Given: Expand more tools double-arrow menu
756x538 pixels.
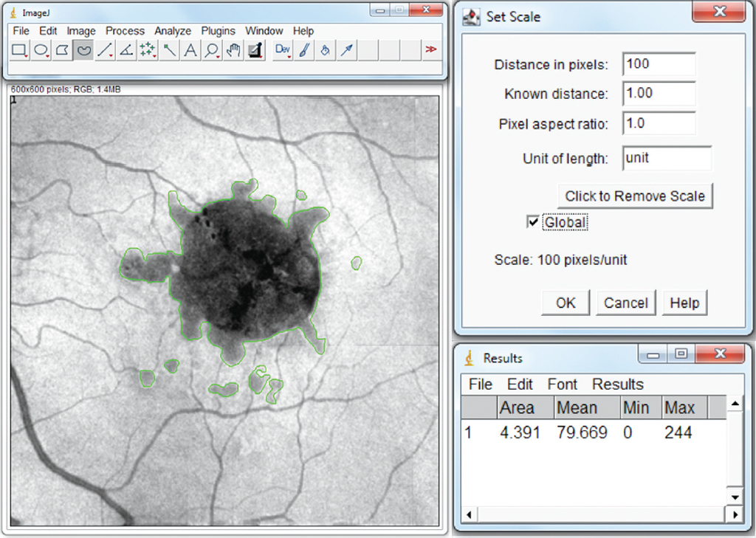Looking at the screenshot, I should (430, 50).
